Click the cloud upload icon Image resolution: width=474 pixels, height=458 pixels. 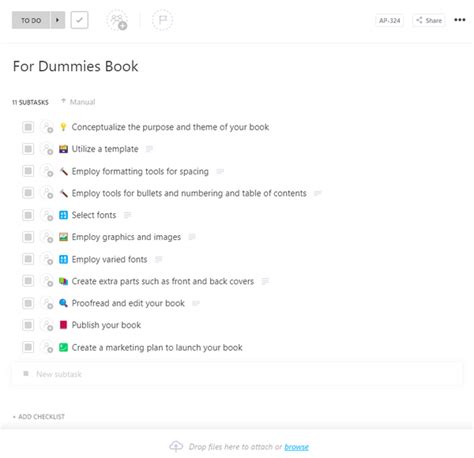[x=176, y=446]
